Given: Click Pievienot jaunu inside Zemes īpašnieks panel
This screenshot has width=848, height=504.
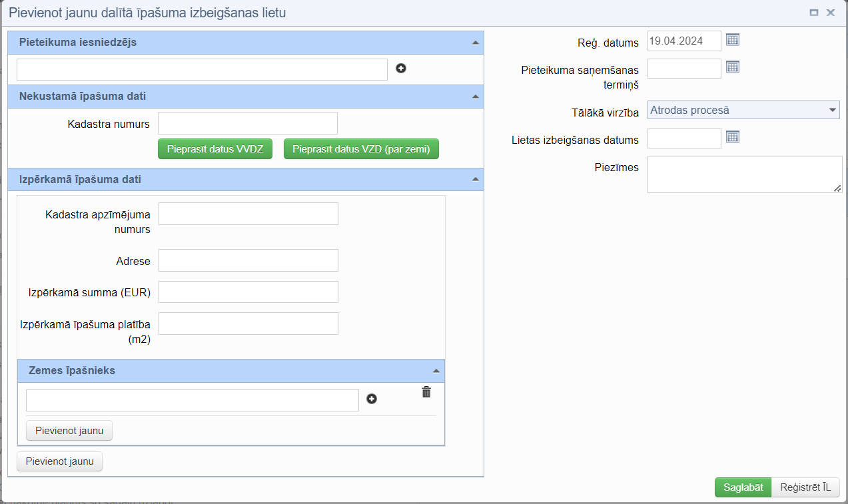Looking at the screenshot, I should (x=69, y=431).
